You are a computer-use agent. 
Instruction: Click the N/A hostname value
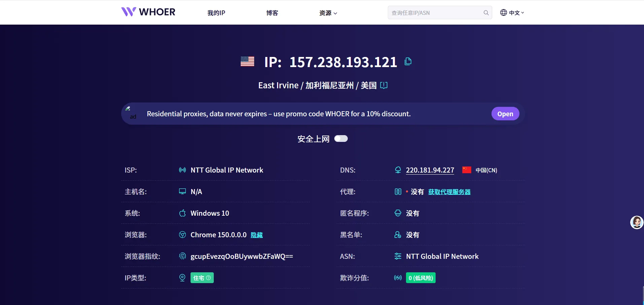click(x=196, y=192)
